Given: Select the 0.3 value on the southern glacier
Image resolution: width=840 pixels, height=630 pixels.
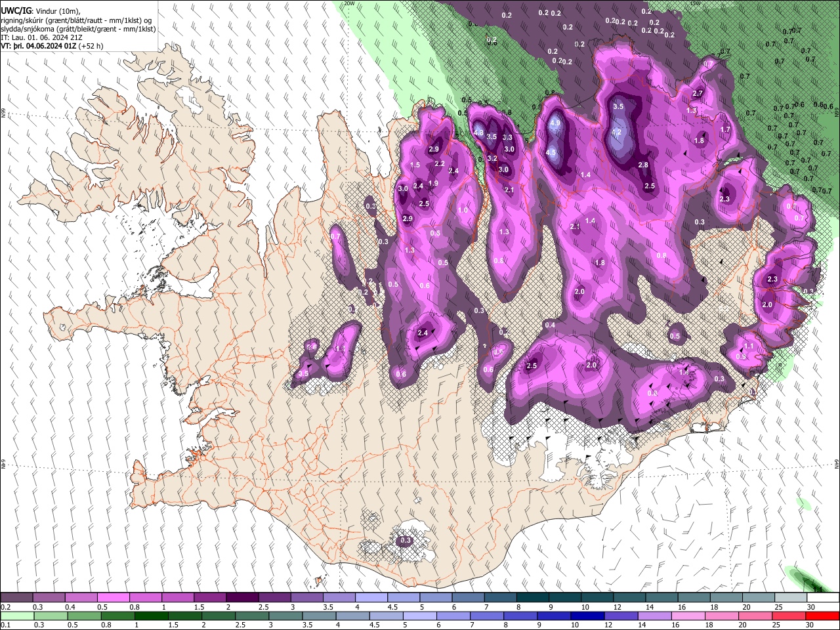Looking at the screenshot, I should point(406,541).
